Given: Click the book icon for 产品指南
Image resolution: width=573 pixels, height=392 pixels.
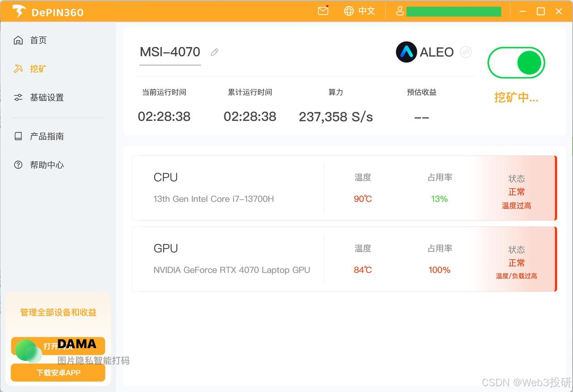Looking at the screenshot, I should click(18, 136).
